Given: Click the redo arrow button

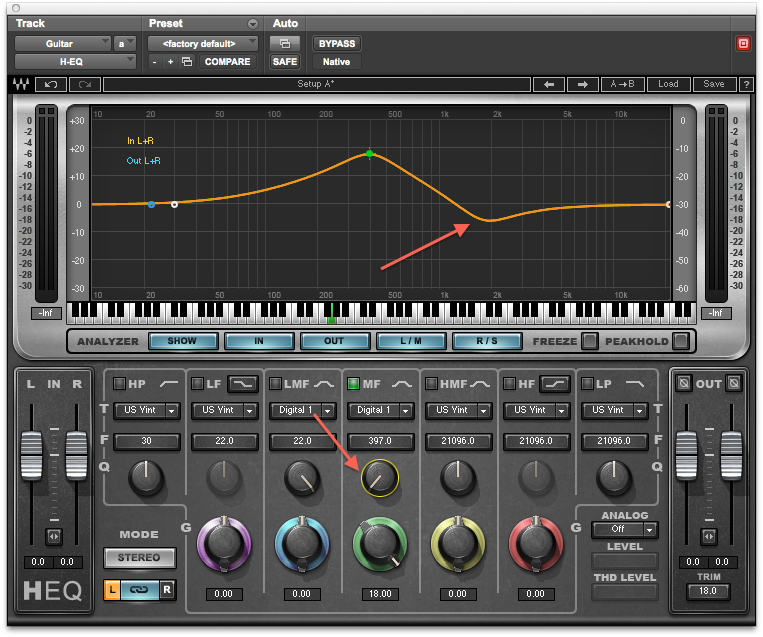Looking at the screenshot, I should pos(85,85).
